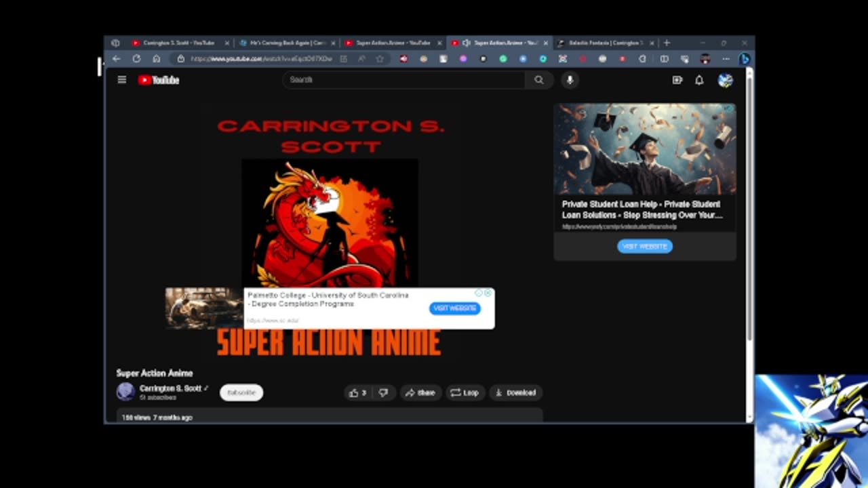Click the Palmetto College ad text
The width and height of the screenshot is (868, 488).
click(328, 300)
